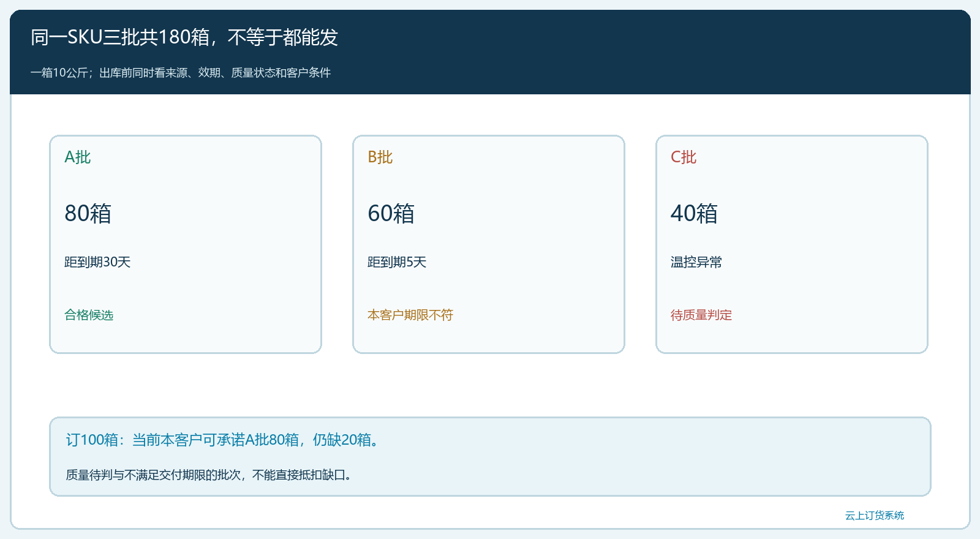This screenshot has width=980, height=539.
Task: Click the '距到期5天' expiry text
Action: click(397, 262)
